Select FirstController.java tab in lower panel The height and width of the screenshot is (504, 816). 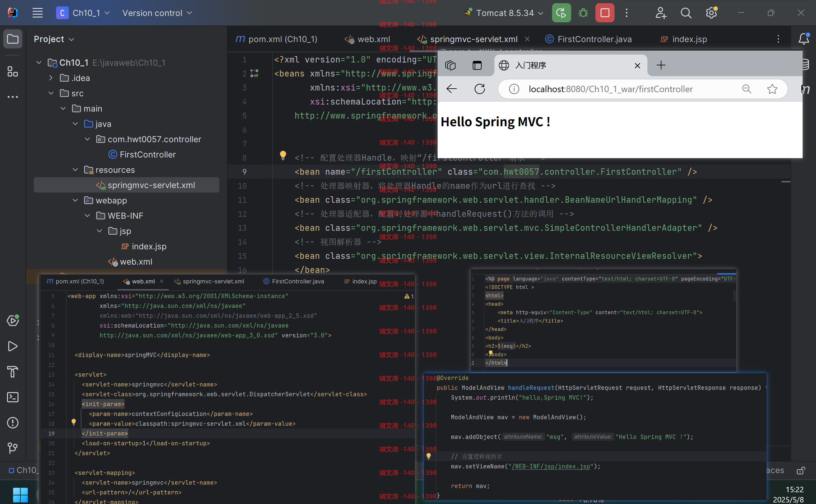pyautogui.click(x=294, y=281)
